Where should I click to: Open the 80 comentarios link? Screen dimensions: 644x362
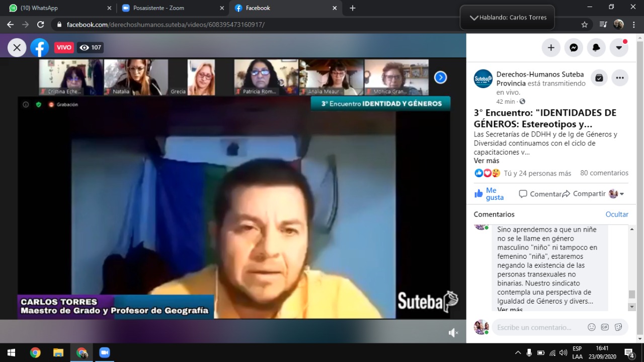click(x=604, y=173)
